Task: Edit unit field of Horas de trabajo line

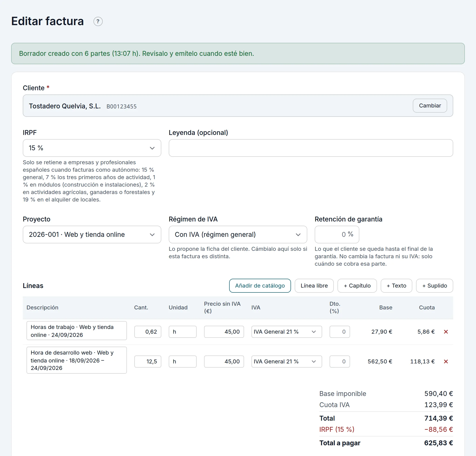Action: coord(183,332)
